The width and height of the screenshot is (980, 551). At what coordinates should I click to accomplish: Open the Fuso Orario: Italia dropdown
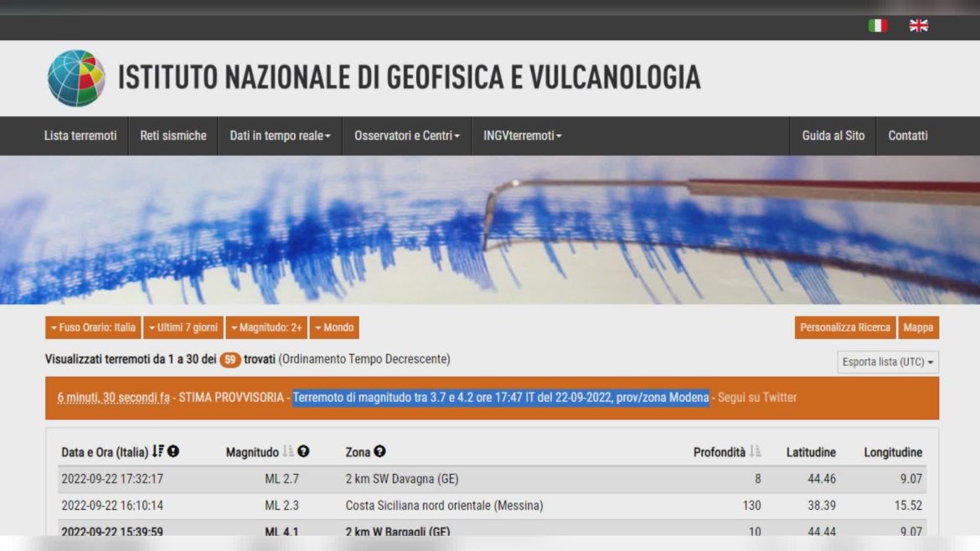click(93, 327)
